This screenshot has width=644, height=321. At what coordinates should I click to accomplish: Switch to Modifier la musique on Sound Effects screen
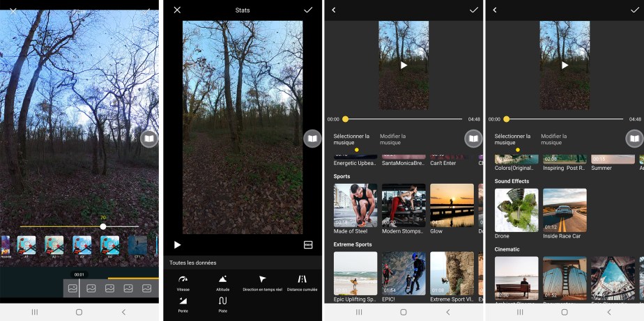tap(553, 139)
